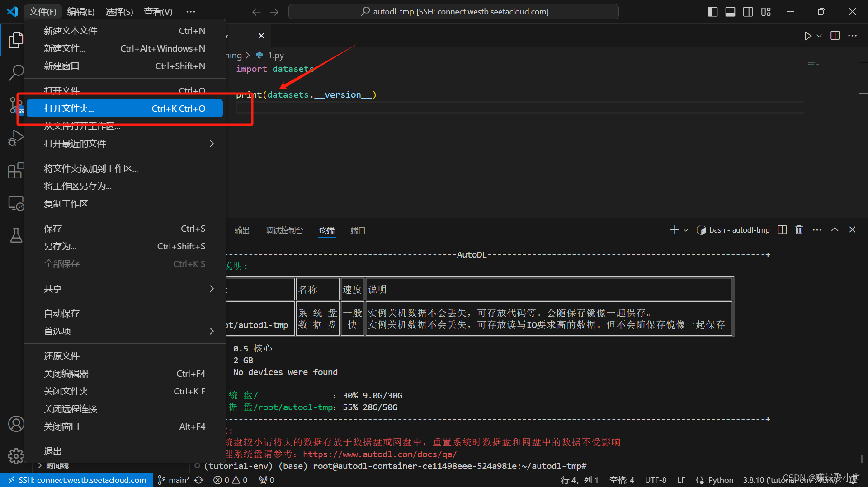Screen dimensions: 868x487
Task: Run 1.py with the play button
Action: (x=808, y=36)
